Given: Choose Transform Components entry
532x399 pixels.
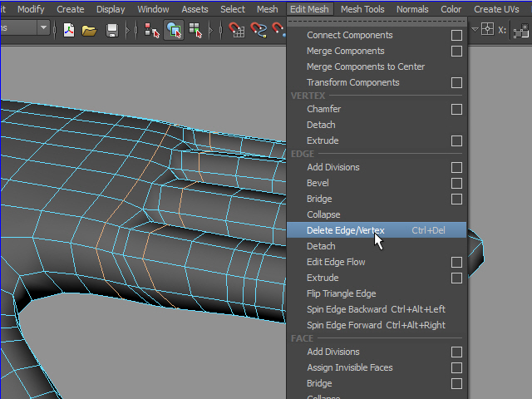Looking at the screenshot, I should (352, 83).
